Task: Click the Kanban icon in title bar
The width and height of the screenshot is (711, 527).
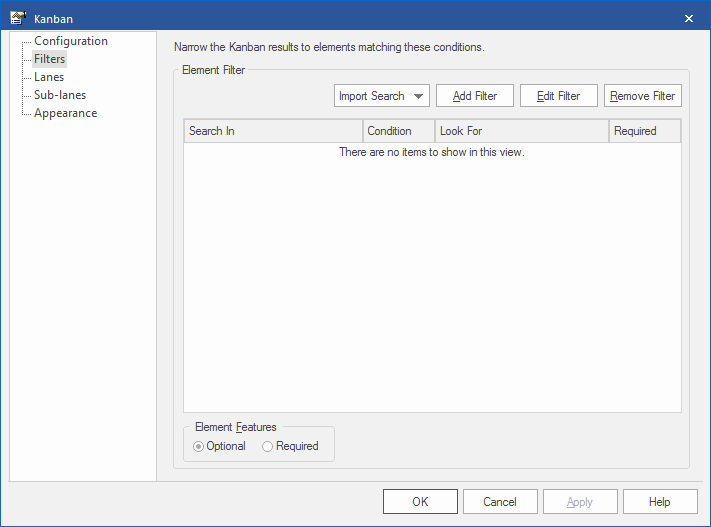Action: pos(17,18)
